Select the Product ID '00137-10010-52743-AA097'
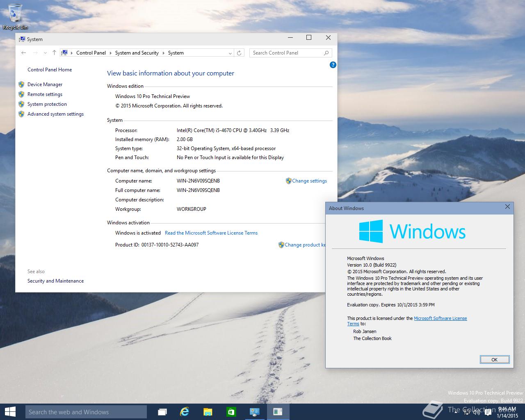This screenshot has height=420, width=525. pos(170,245)
